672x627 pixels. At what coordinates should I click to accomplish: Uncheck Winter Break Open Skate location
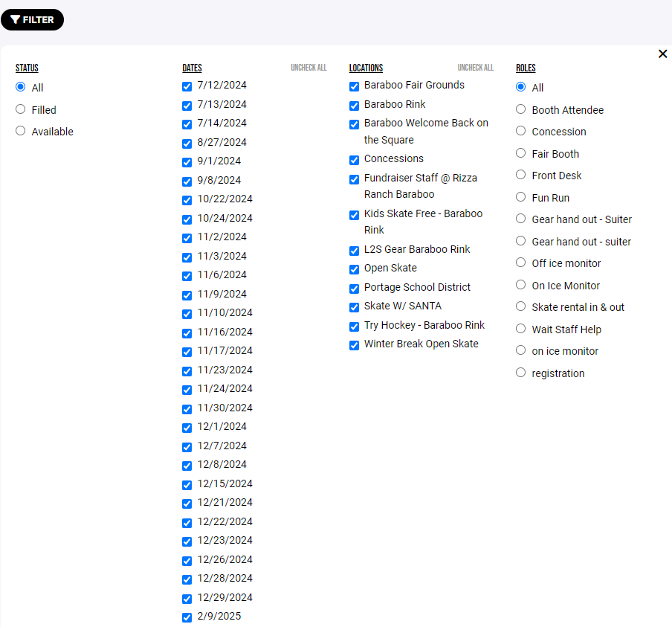pos(354,345)
